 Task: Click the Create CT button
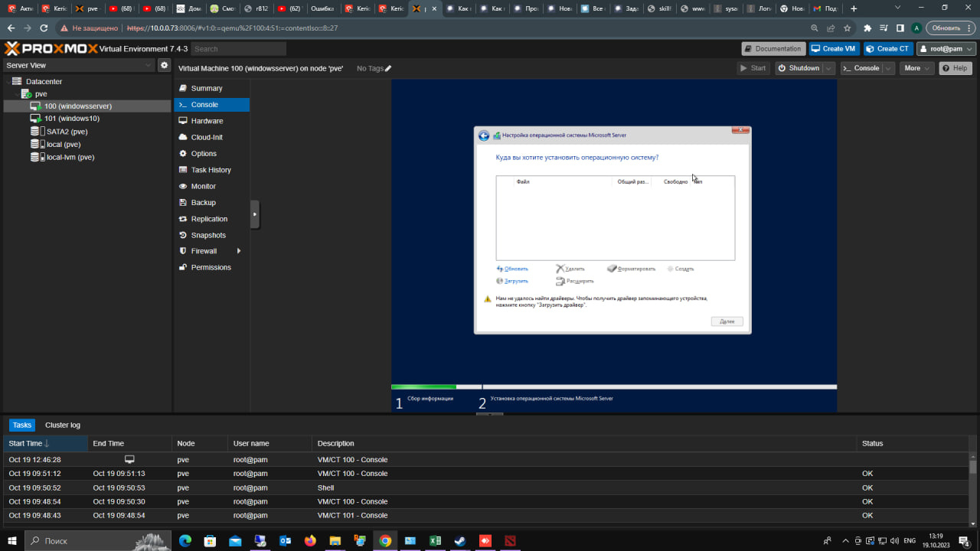pos(888,48)
